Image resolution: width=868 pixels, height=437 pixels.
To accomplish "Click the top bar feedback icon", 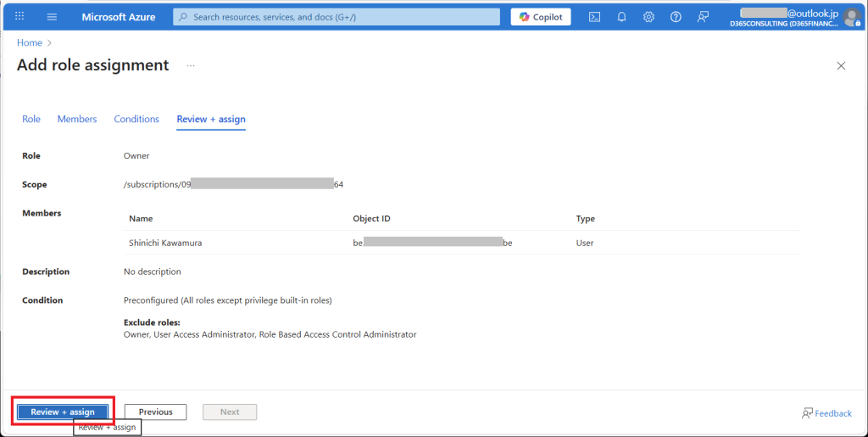I will click(703, 17).
